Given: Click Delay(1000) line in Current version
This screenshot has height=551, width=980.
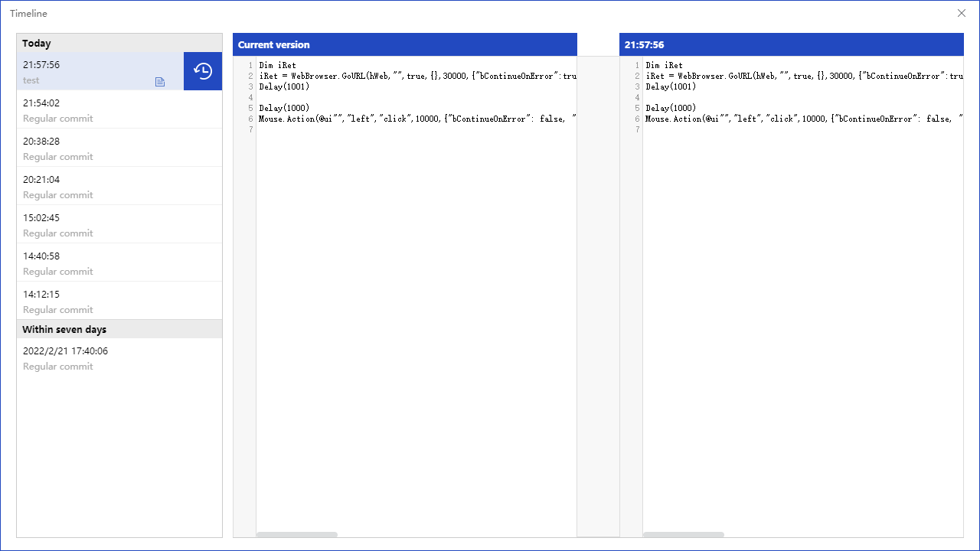Looking at the screenshot, I should 284,108.
